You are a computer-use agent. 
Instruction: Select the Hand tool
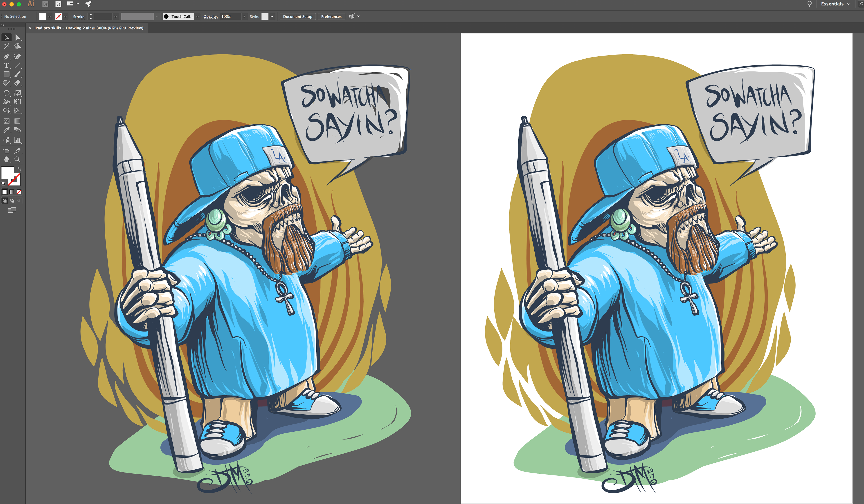click(7, 160)
